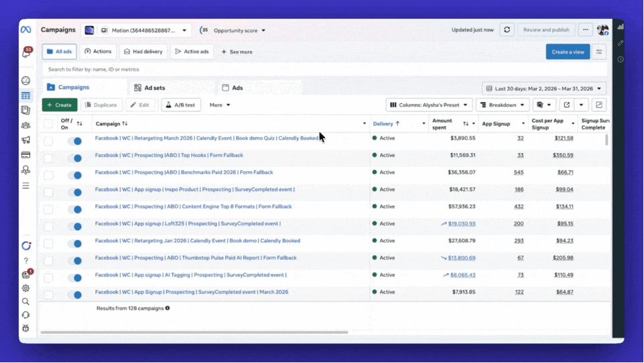Click the bug report icon in sidebar

click(x=26, y=328)
